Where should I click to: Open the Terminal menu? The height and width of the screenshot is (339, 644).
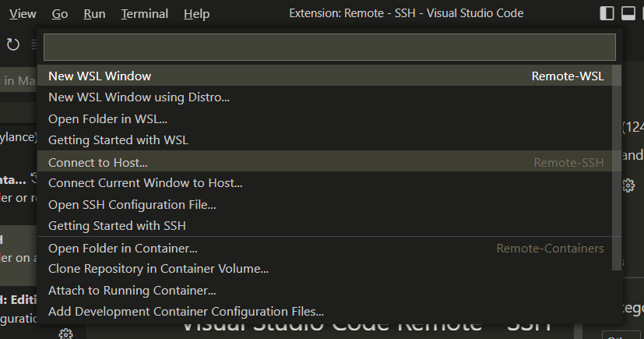pos(145,13)
